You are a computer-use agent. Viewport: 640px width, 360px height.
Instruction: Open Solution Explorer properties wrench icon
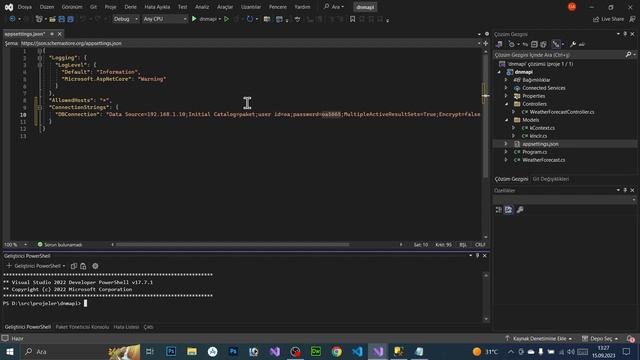click(573, 44)
